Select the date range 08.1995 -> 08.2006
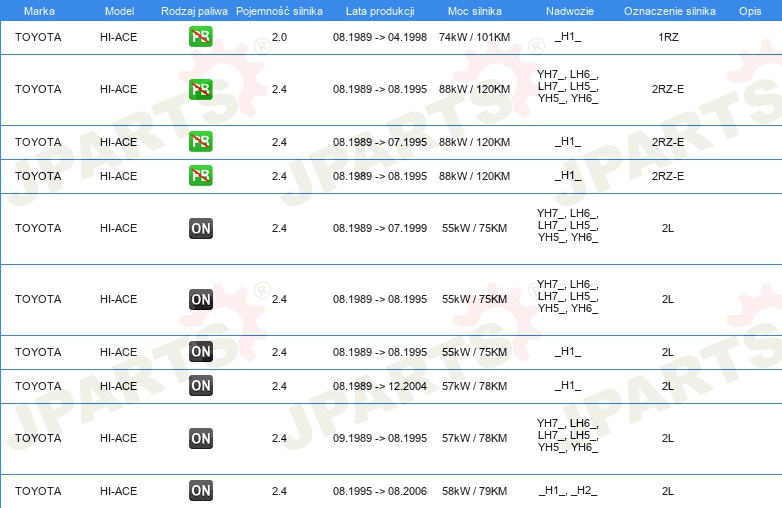The height and width of the screenshot is (508, 782). coord(380,491)
